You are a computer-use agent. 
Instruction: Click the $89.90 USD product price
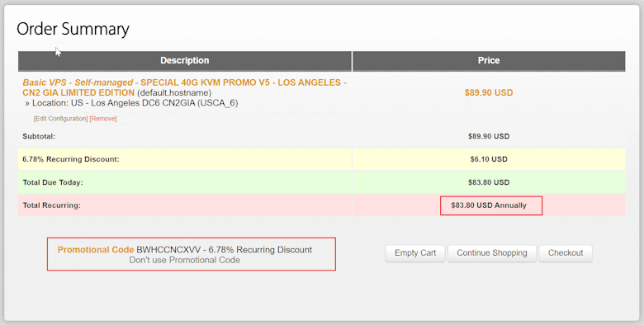pos(489,92)
